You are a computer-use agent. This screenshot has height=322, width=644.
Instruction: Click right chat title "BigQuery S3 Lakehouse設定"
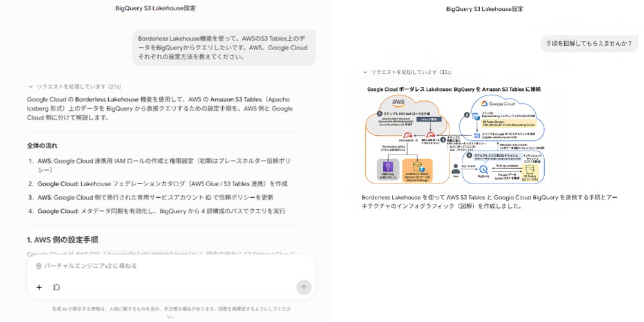[485, 8]
